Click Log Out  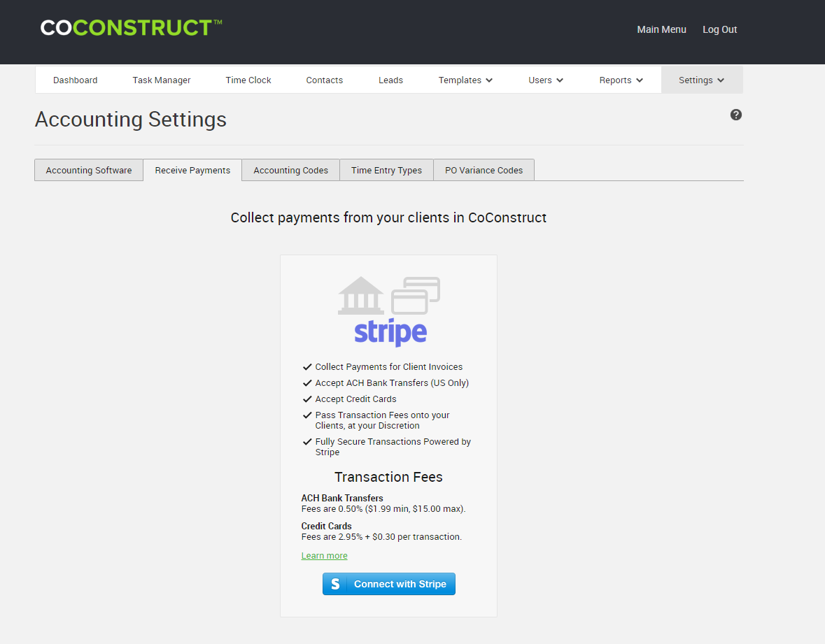(719, 29)
